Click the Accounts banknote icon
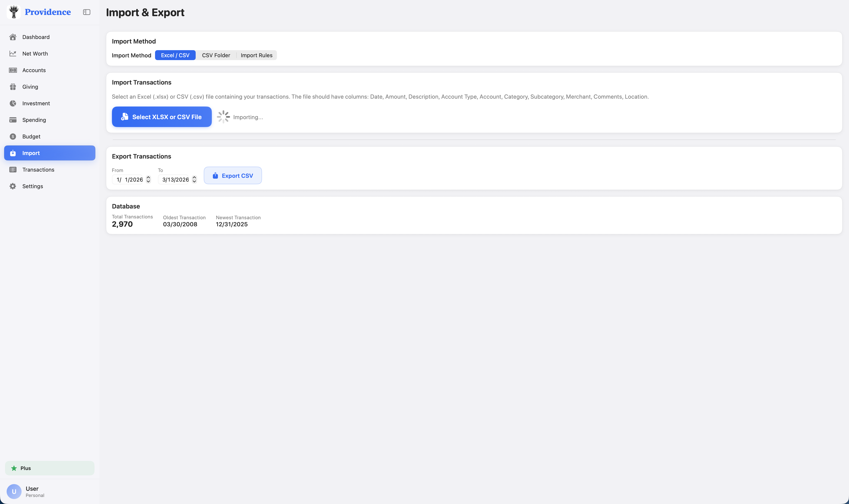The height and width of the screenshot is (504, 849). pyautogui.click(x=13, y=70)
